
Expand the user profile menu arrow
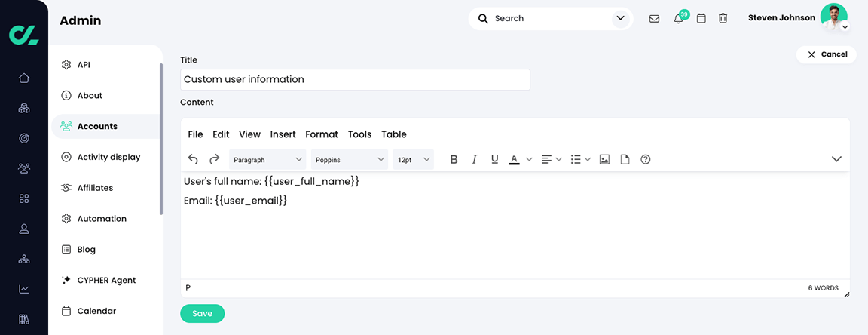pyautogui.click(x=845, y=26)
